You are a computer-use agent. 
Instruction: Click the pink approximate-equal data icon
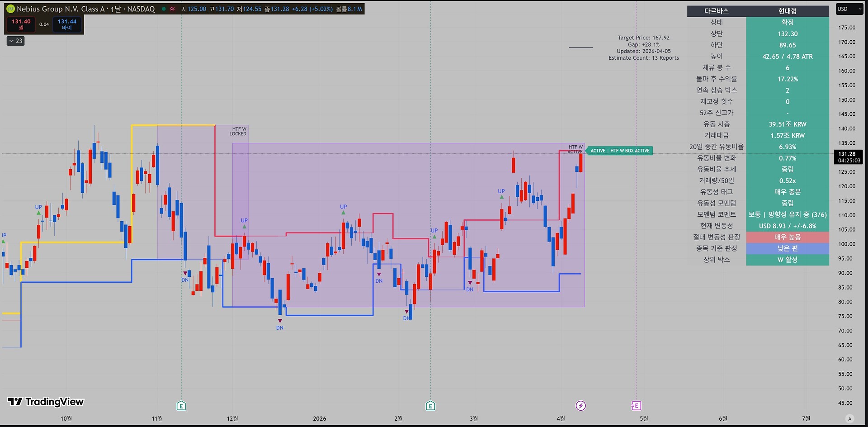point(172,9)
